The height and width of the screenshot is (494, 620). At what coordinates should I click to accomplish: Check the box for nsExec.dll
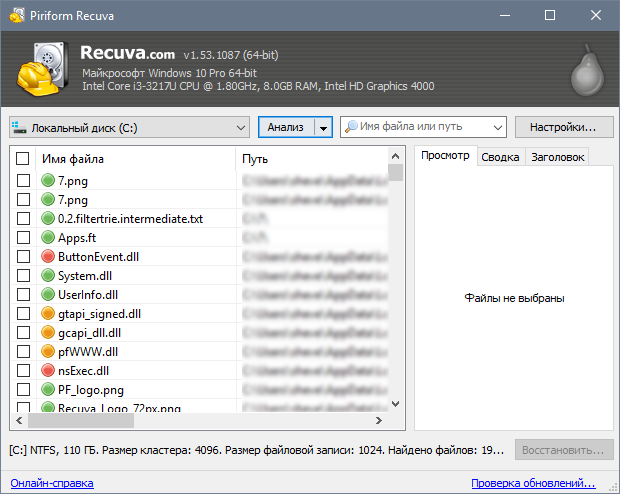click(23, 370)
